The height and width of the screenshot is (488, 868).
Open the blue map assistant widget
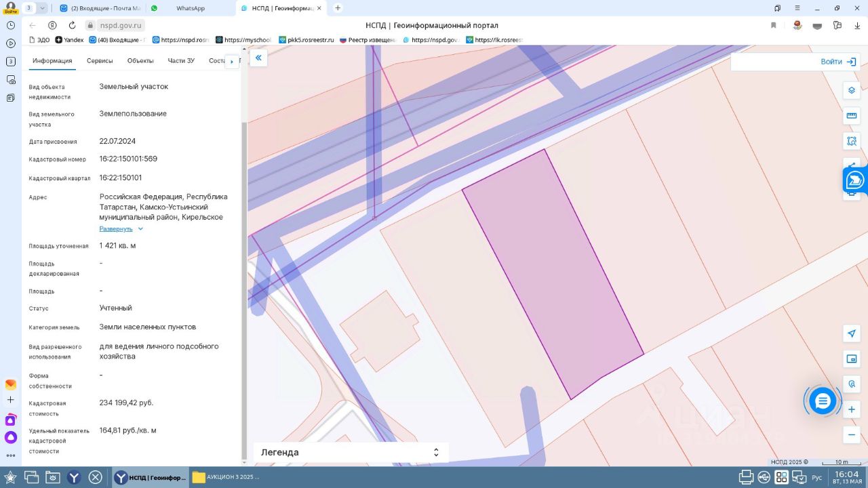coord(856,180)
